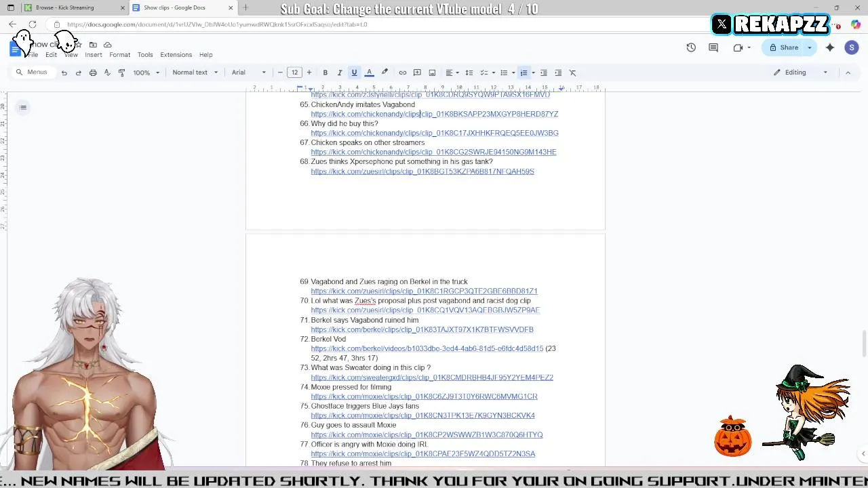Decrease the paragraph indent
Viewport: 868px width, 488px height.
[x=543, y=73]
